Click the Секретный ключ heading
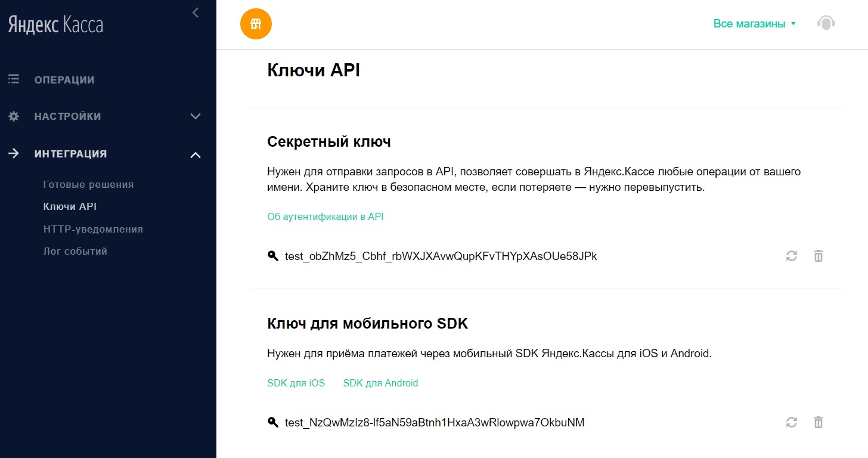This screenshot has width=868, height=458. click(329, 142)
